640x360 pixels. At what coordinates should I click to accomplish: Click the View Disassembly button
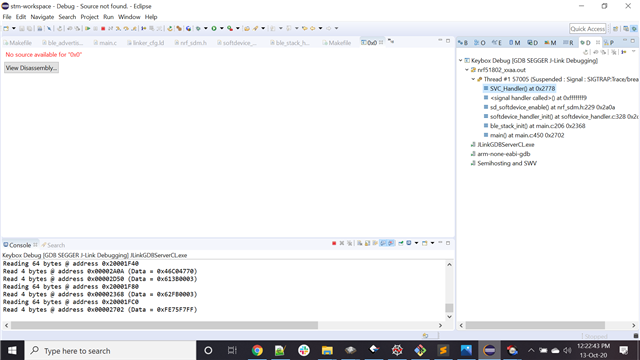(x=31, y=68)
